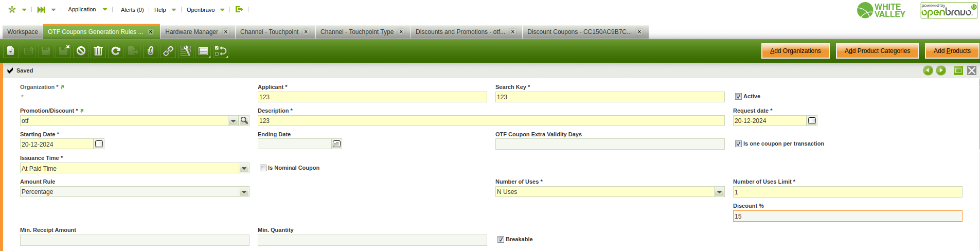
Task: Refresh the record with reload icon
Action: point(116,51)
